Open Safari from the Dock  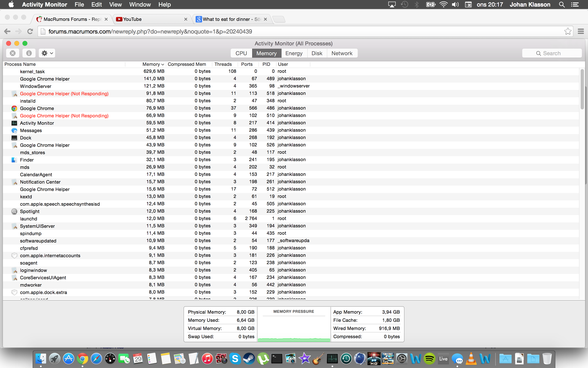96,359
